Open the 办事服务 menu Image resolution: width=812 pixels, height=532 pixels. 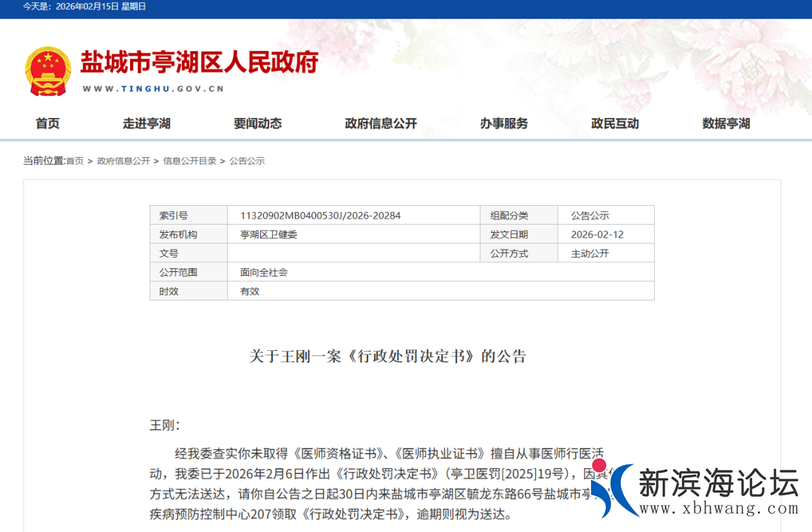pos(504,123)
